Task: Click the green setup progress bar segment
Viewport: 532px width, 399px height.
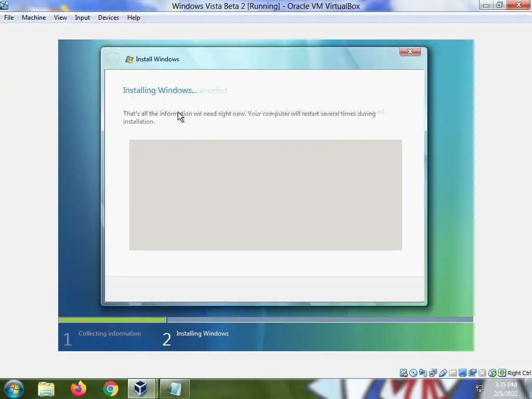Action: point(112,320)
